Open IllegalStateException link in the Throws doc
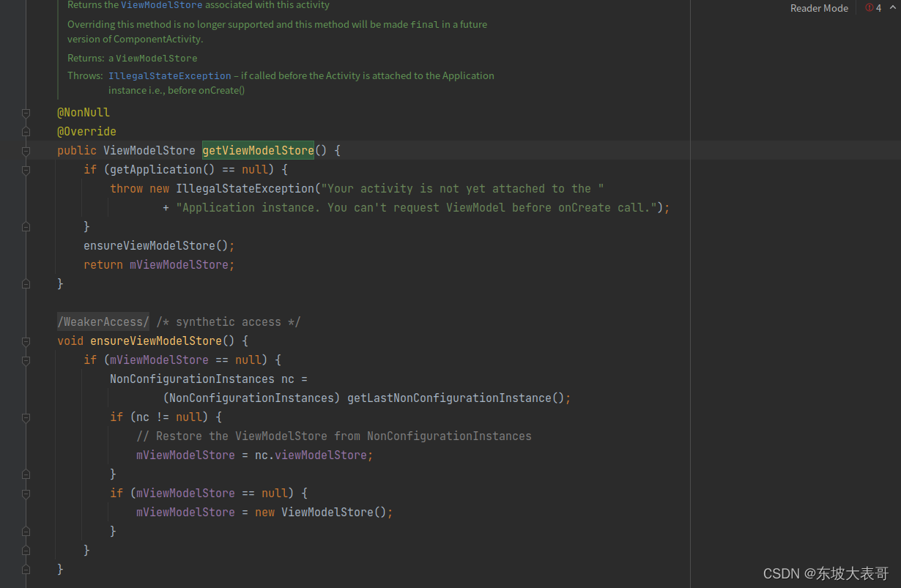Viewport: 901px width, 588px height. tap(170, 75)
